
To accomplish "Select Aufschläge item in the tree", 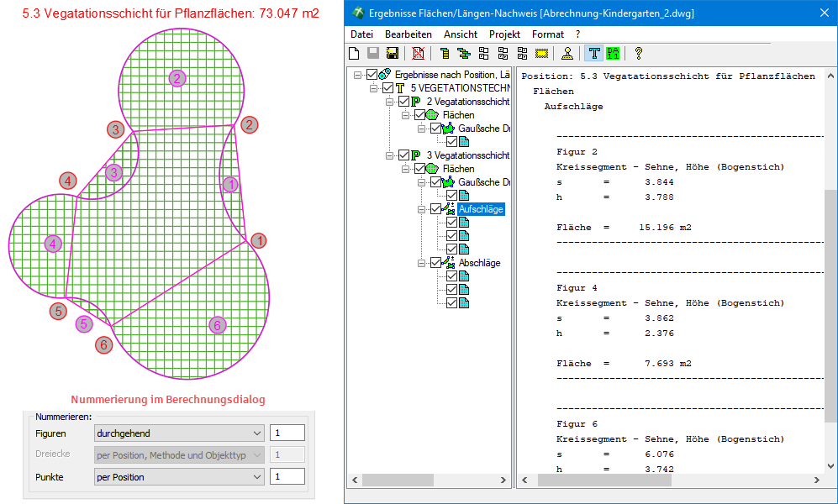I will point(481,209).
